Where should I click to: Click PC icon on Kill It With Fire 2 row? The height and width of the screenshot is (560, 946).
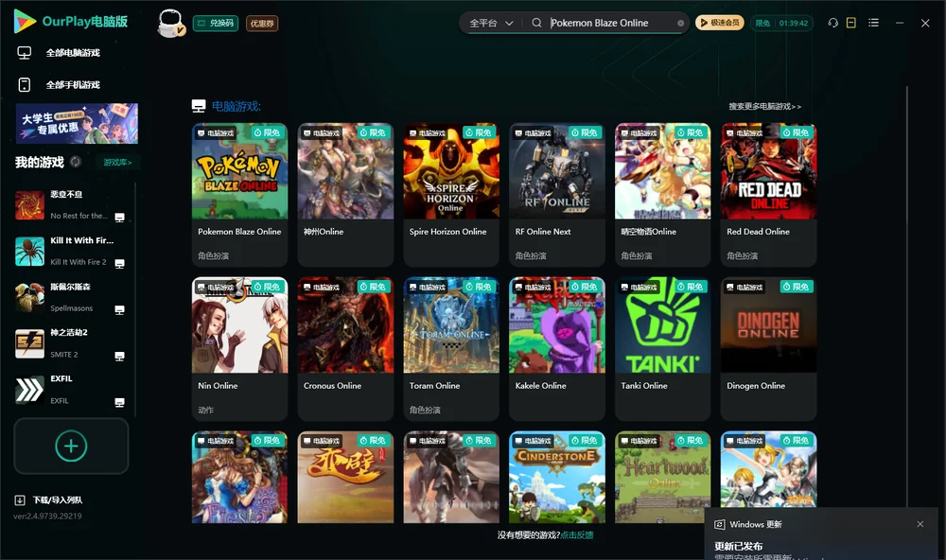point(119,264)
